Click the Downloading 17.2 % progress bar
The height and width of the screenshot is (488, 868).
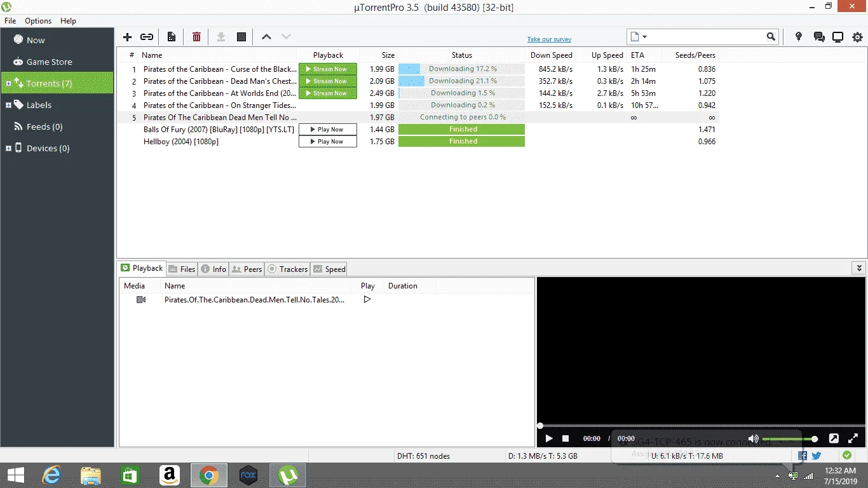tap(462, 69)
